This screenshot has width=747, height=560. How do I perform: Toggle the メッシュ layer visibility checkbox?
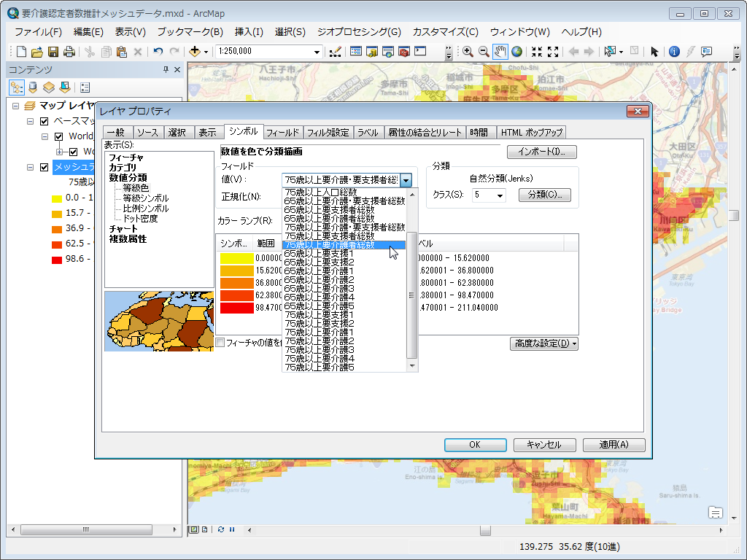point(44,167)
